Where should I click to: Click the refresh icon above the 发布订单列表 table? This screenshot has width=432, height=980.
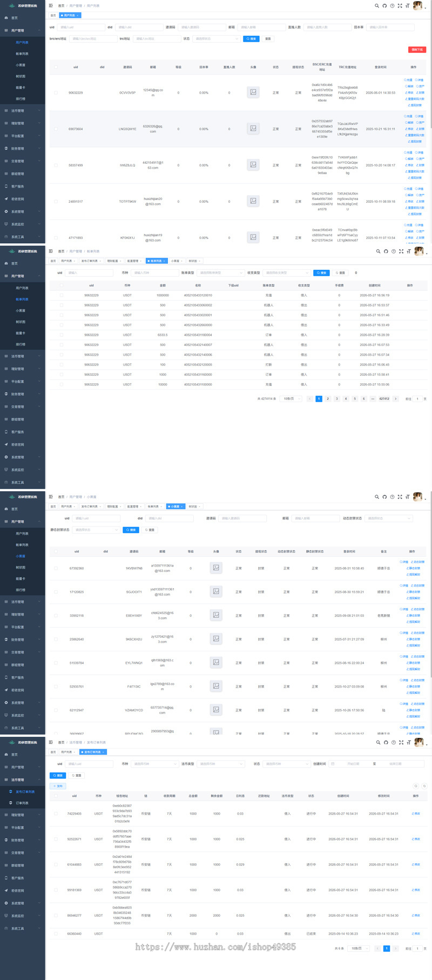pyautogui.click(x=424, y=786)
